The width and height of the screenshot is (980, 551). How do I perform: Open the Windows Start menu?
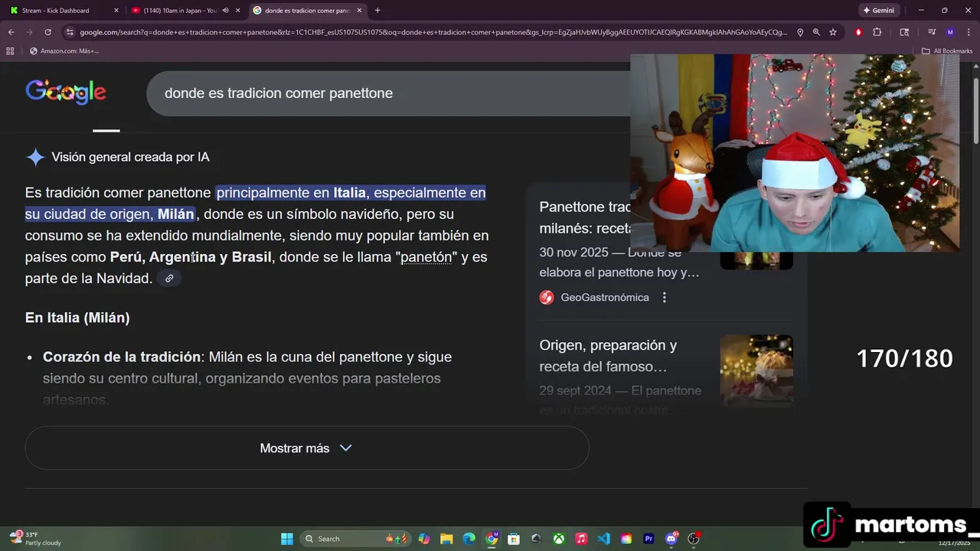tap(287, 539)
